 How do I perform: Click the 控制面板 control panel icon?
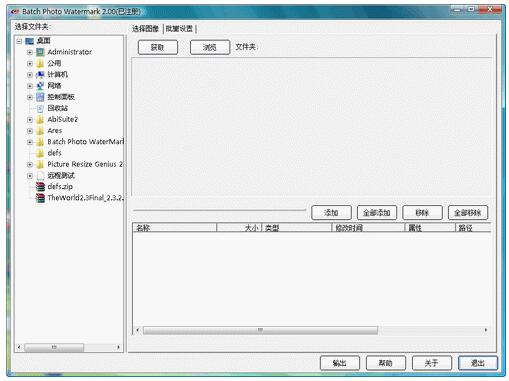pyautogui.click(x=40, y=97)
